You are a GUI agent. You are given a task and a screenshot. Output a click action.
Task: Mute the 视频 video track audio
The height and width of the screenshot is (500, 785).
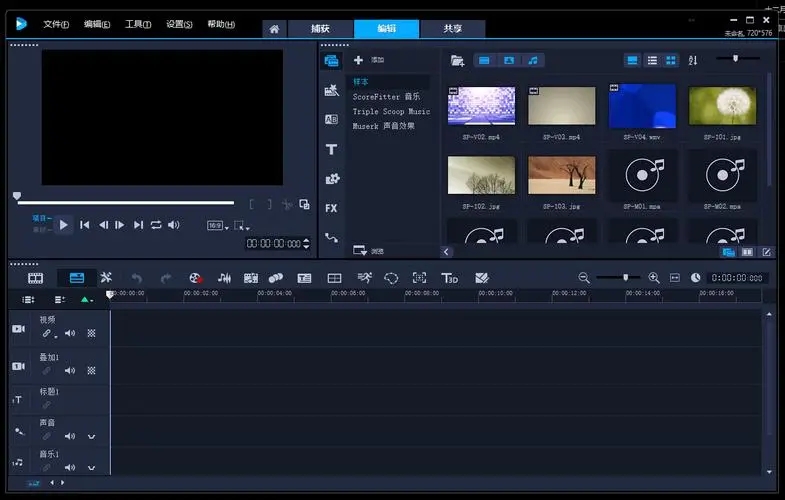(x=70, y=333)
